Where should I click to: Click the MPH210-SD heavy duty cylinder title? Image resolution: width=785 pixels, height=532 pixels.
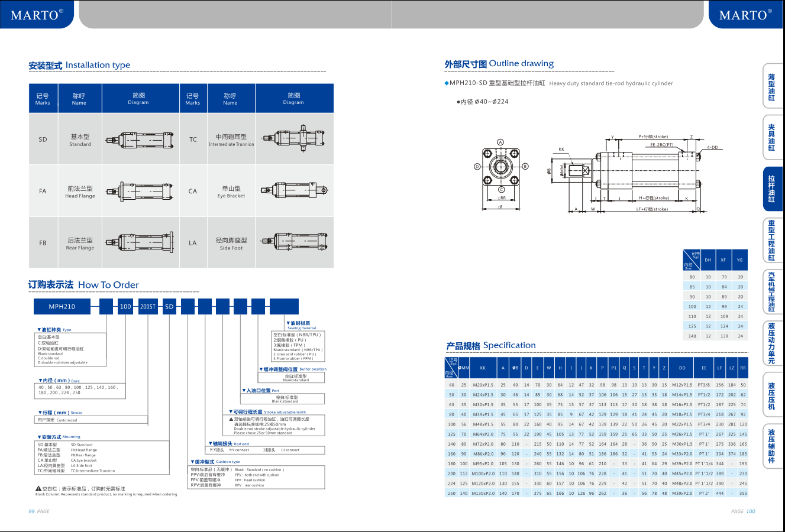(x=559, y=83)
